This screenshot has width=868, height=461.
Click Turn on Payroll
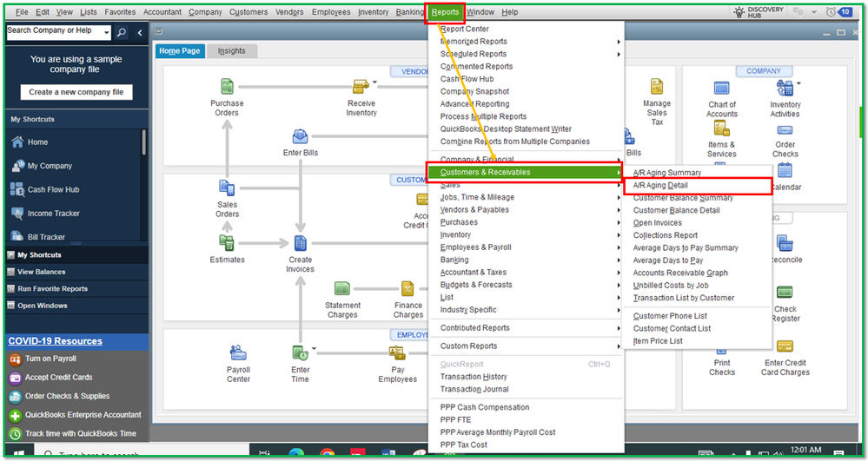50,359
